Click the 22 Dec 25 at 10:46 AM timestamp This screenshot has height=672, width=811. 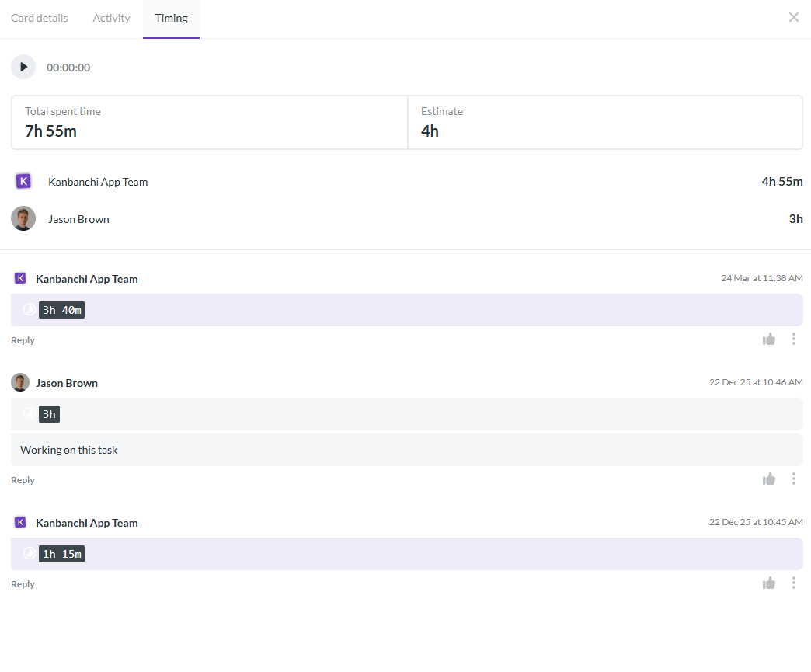[756, 382]
